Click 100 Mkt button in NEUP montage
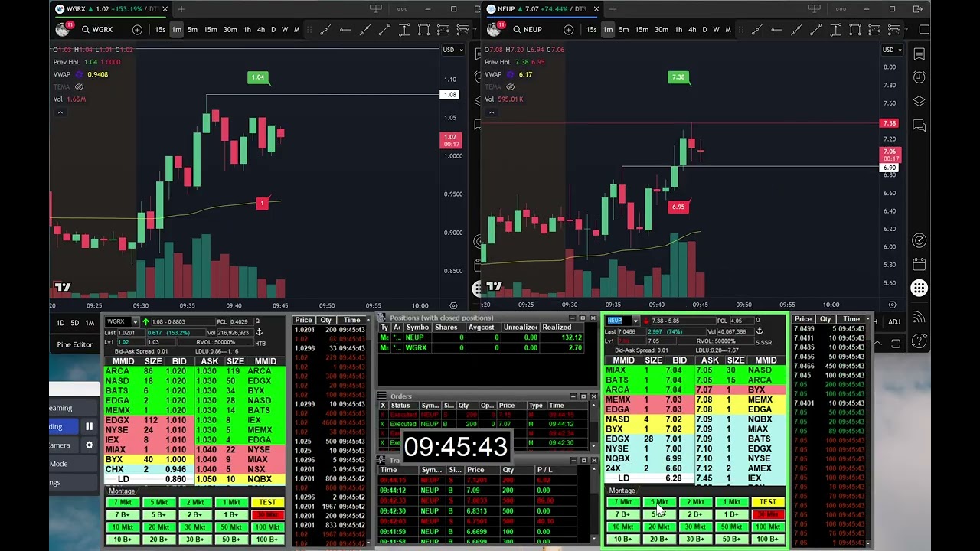The height and width of the screenshot is (551, 980). click(767, 527)
